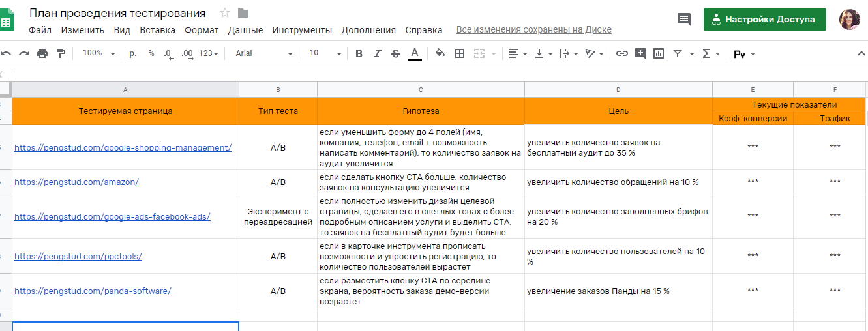Open text rotation dropdown

[x=594, y=53]
